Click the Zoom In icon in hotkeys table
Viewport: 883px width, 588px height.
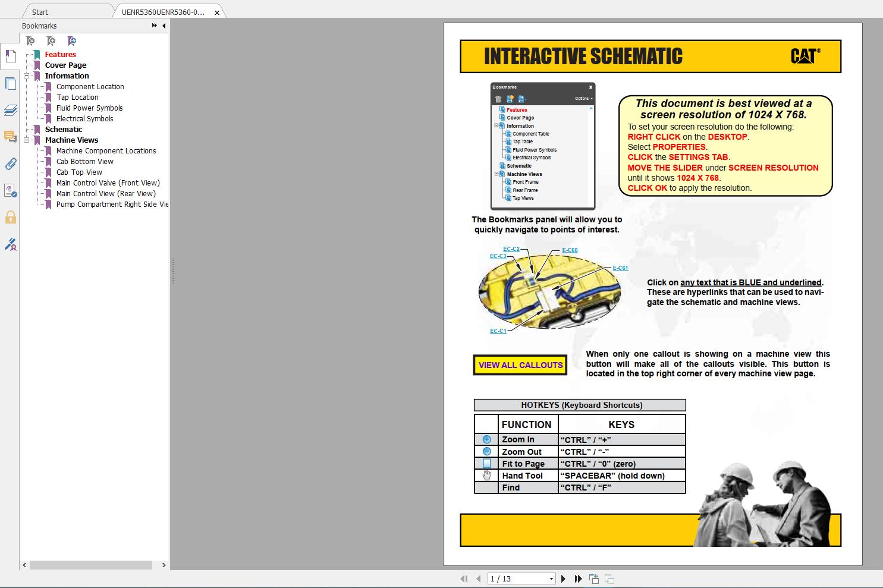point(486,439)
